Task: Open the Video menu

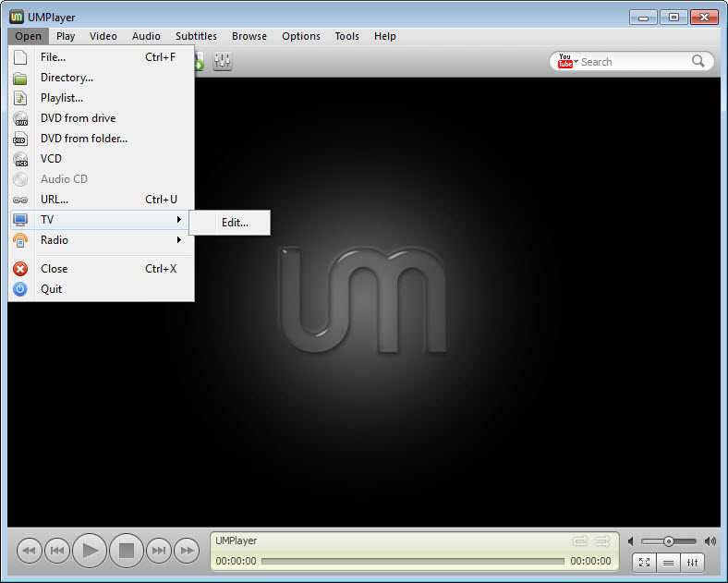Action: (103, 36)
